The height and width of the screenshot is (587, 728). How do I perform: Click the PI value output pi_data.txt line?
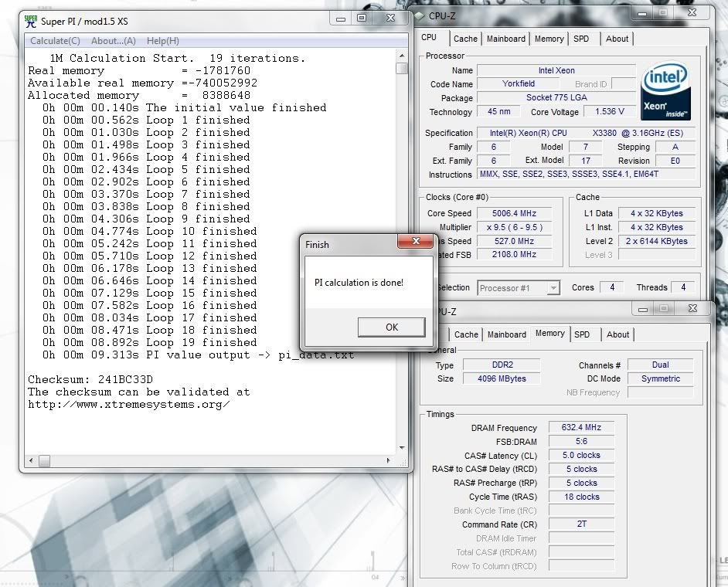point(199,355)
